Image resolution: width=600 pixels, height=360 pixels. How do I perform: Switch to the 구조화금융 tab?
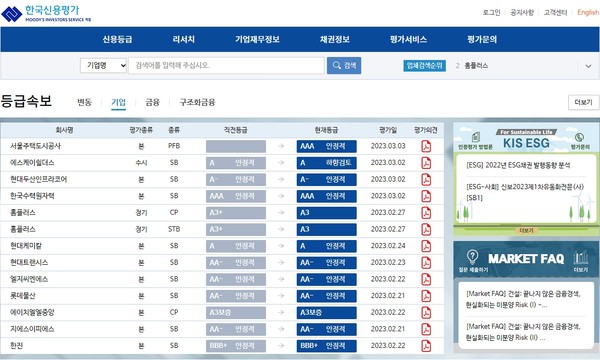coord(197,102)
